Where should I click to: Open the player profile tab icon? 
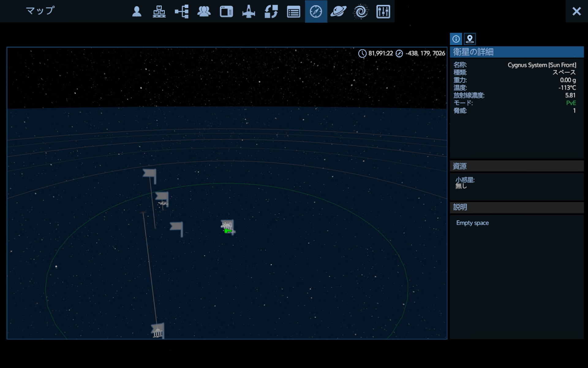point(137,12)
